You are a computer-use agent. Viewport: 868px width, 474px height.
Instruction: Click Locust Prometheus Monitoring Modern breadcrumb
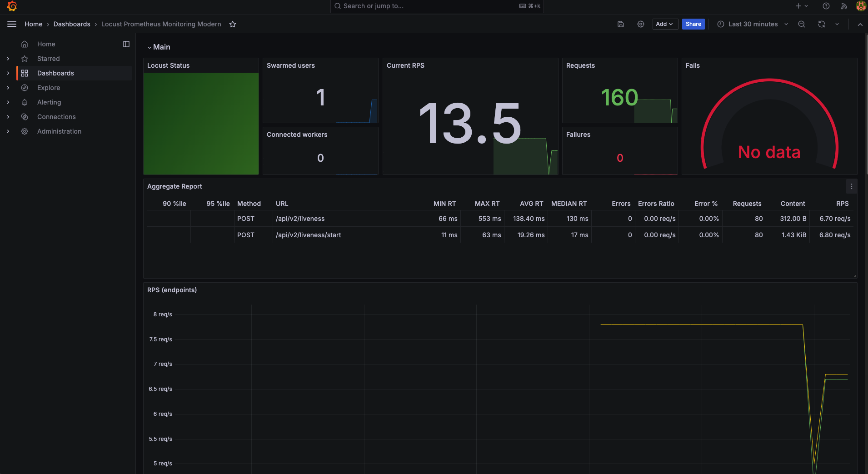pyautogui.click(x=161, y=24)
